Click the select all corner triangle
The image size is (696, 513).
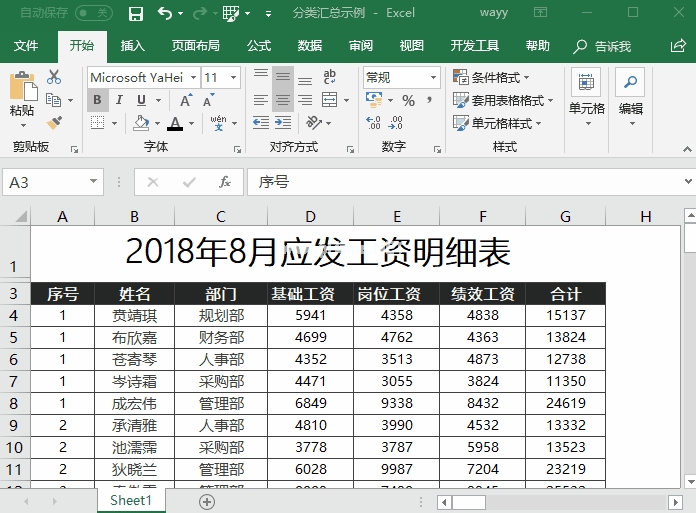pos(21,216)
